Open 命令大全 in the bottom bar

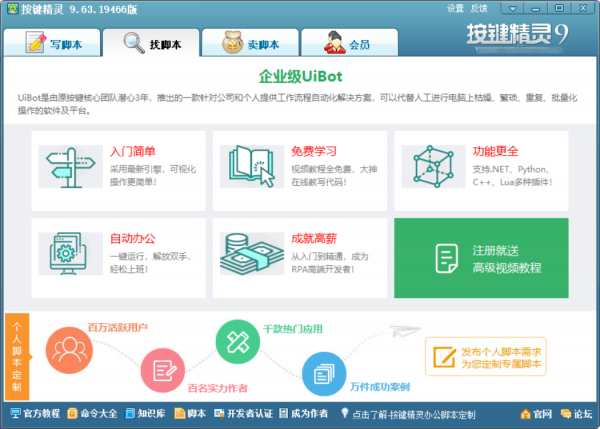click(x=92, y=414)
